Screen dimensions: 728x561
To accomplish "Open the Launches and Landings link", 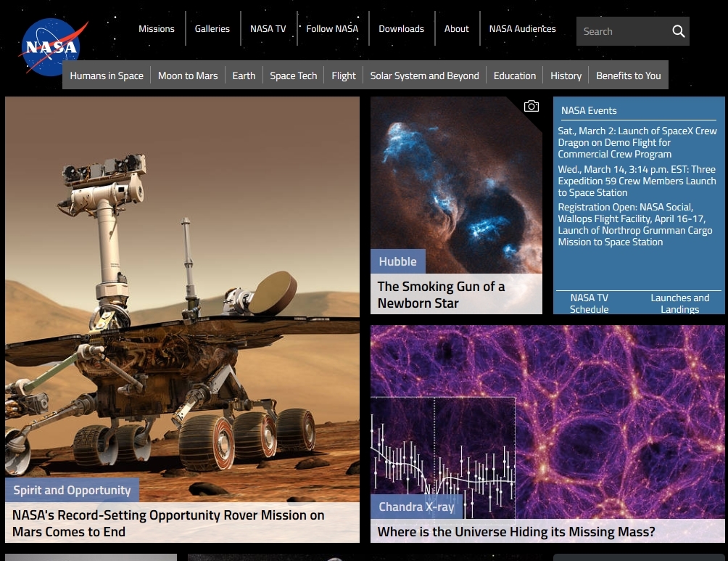I will point(679,303).
